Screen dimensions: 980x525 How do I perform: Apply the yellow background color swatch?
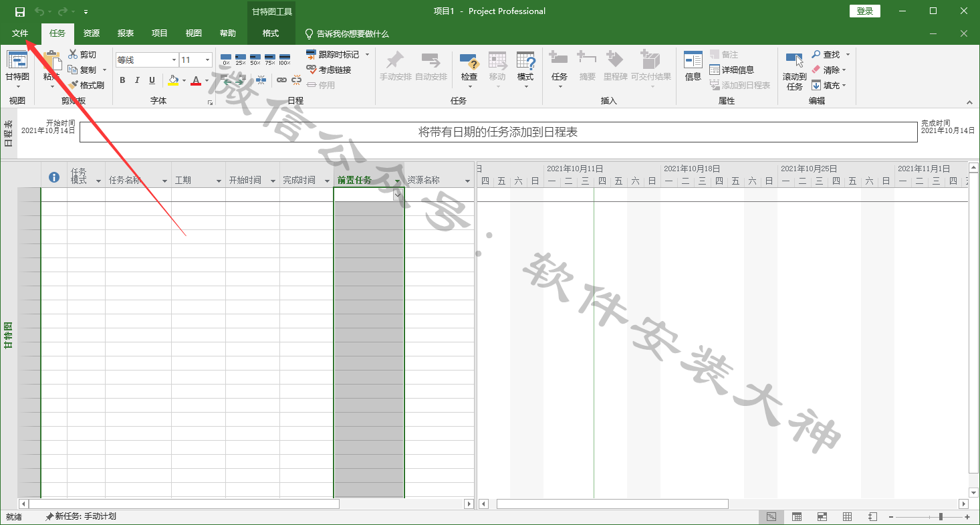tap(174, 80)
